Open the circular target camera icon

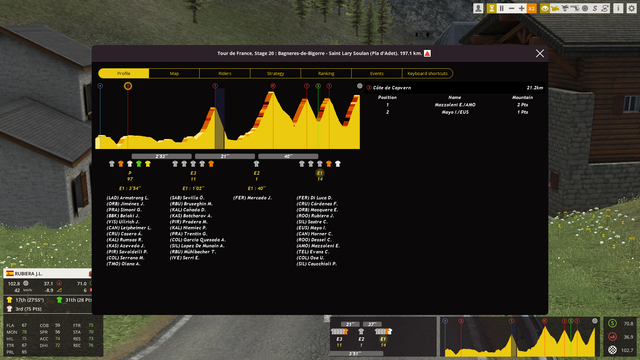pyautogui.click(x=585, y=8)
